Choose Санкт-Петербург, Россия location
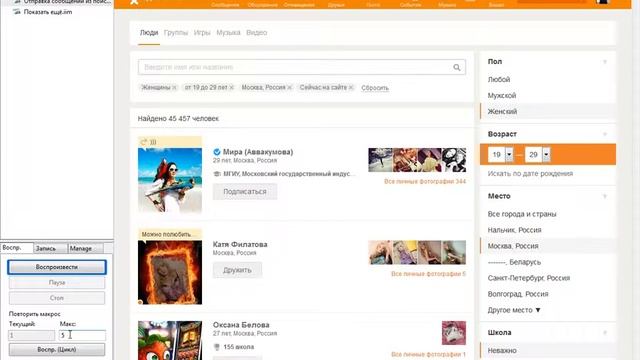 pyautogui.click(x=529, y=278)
